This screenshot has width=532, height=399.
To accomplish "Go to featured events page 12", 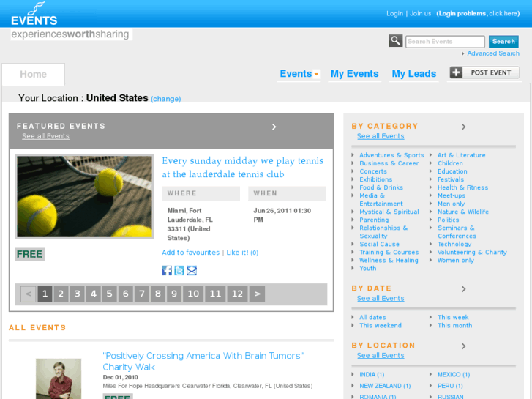I will pyautogui.click(x=237, y=294).
